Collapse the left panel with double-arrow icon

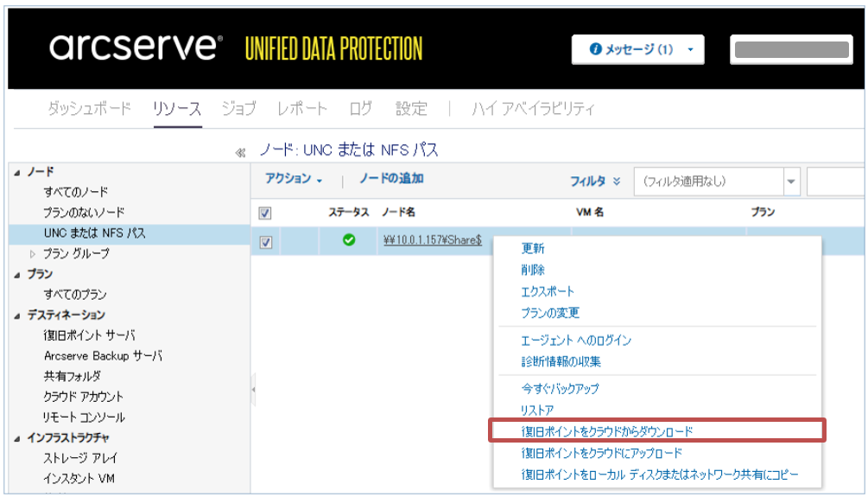240,152
